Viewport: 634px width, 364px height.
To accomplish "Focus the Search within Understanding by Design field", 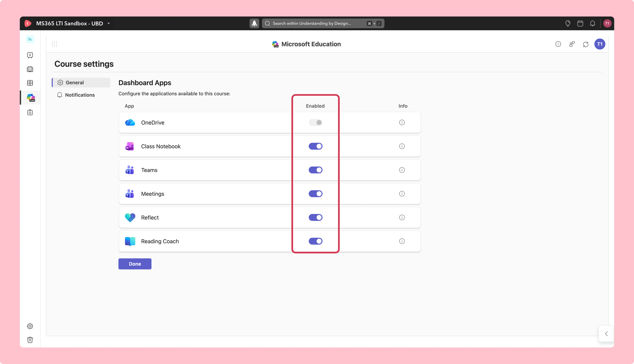I will (x=323, y=23).
